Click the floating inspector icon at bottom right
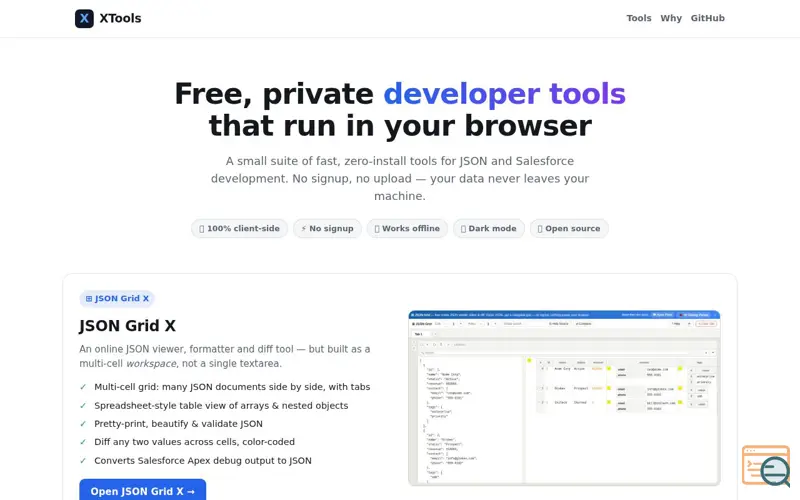Screen dimensions: 800x500 (x=766, y=466)
